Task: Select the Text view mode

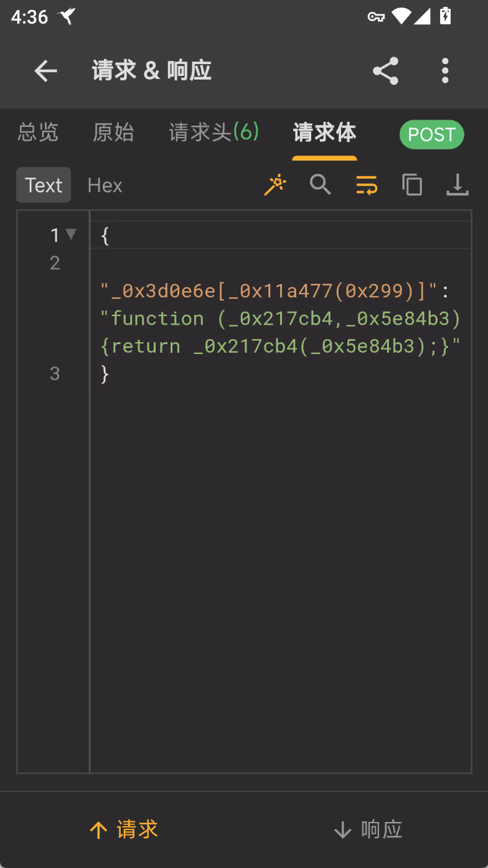Action: click(x=44, y=185)
